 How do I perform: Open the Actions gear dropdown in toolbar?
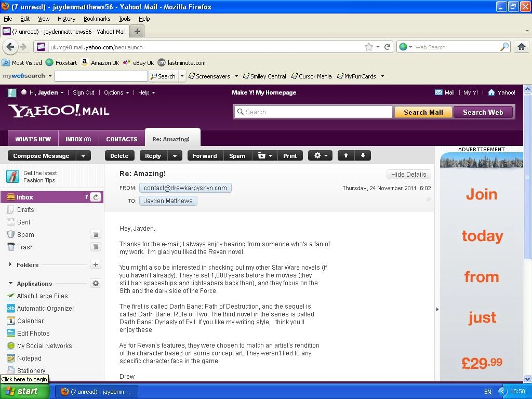coord(320,156)
